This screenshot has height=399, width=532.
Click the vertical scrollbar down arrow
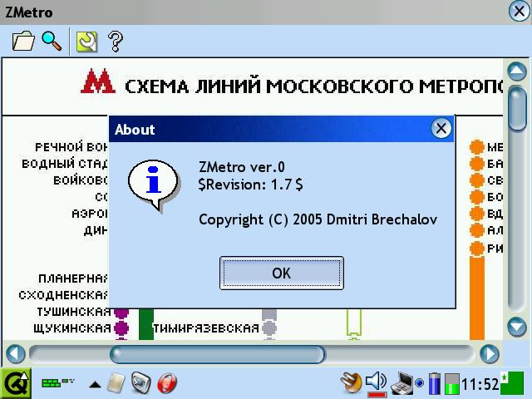pos(517,327)
